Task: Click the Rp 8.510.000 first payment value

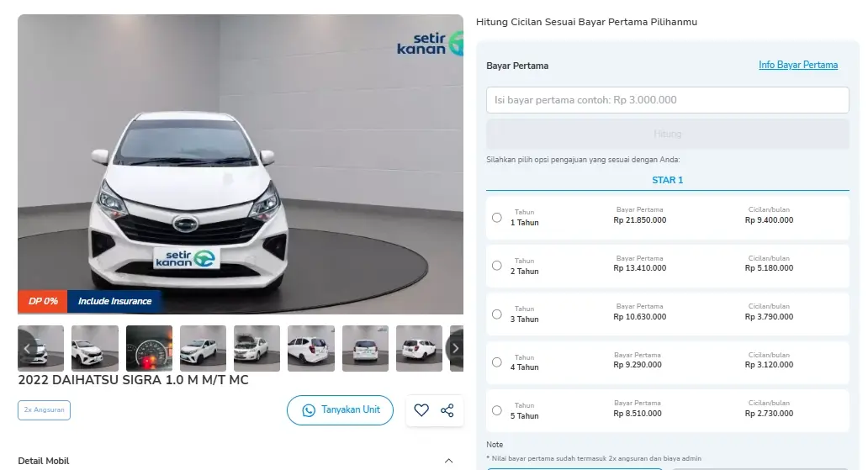Action: point(638,414)
